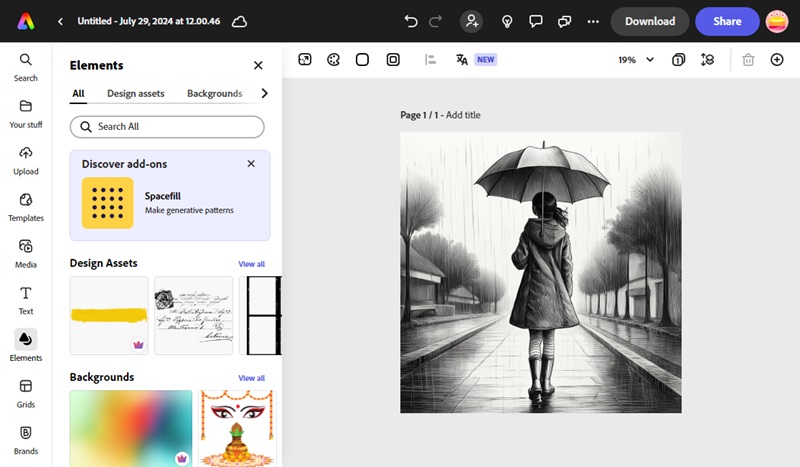Select the vintage handwritten postcard asset
The width and height of the screenshot is (800, 467).
point(193,315)
